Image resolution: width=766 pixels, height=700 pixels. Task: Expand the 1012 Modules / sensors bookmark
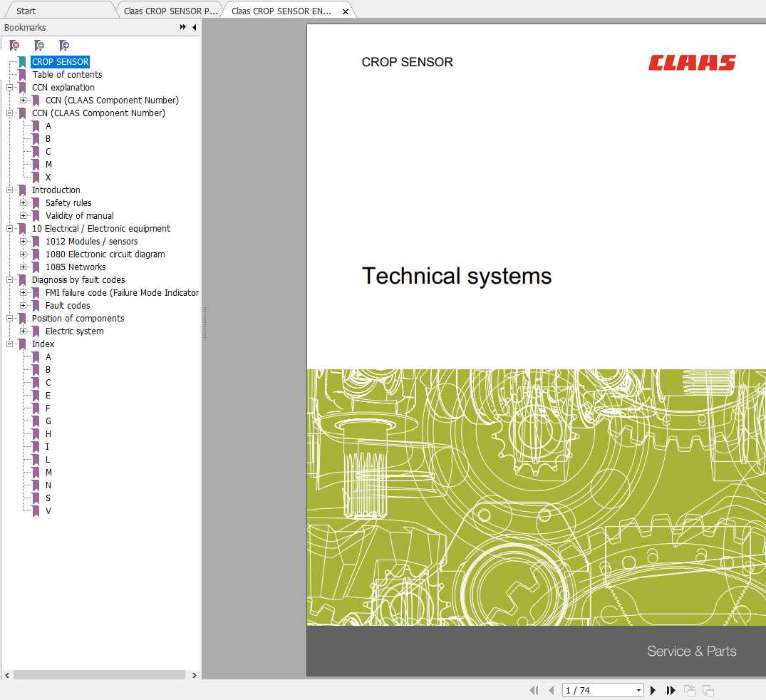click(24, 241)
